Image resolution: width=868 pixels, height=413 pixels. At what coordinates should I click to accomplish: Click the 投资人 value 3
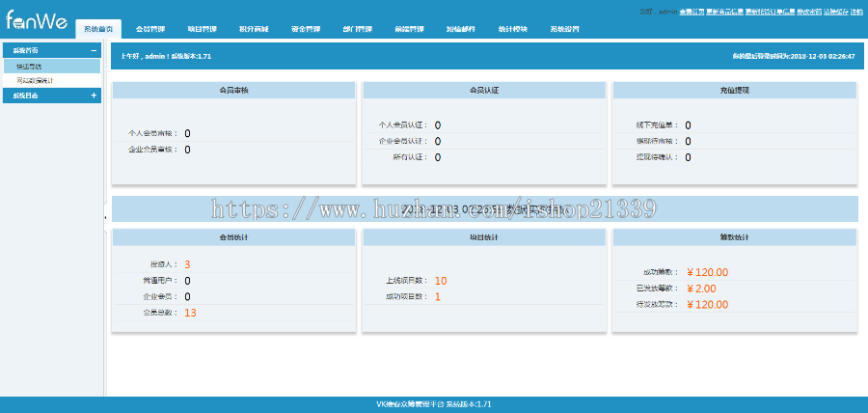188,264
